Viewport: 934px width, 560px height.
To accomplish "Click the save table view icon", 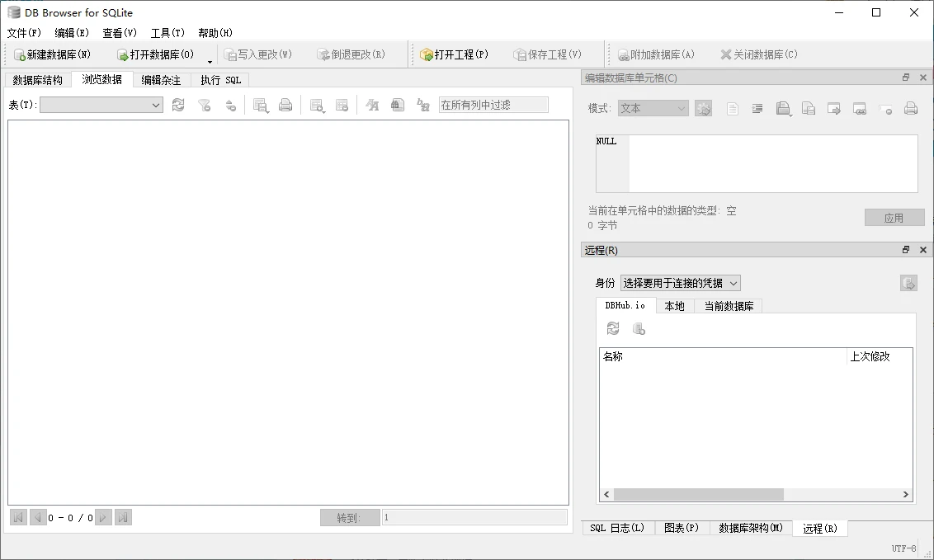I will [x=260, y=106].
